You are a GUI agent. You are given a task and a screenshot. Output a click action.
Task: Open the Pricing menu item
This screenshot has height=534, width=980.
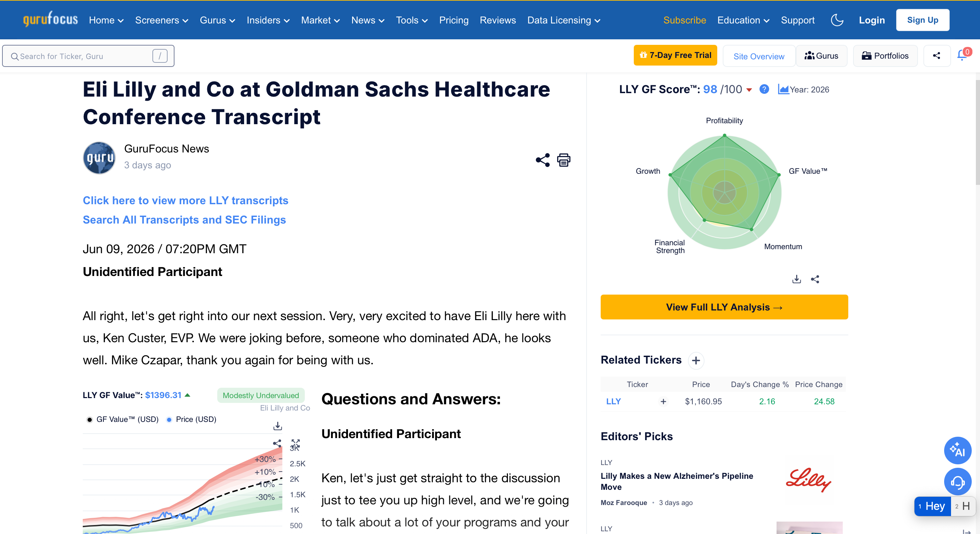453,20
